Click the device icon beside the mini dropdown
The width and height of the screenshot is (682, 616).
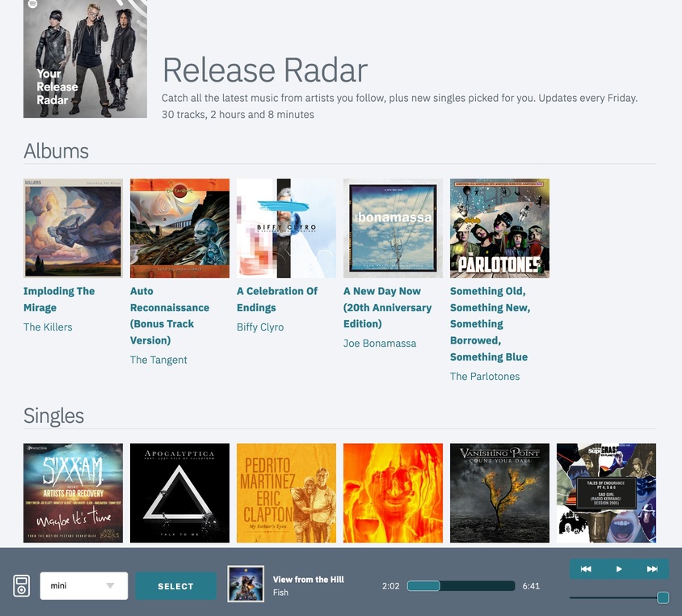click(22, 585)
